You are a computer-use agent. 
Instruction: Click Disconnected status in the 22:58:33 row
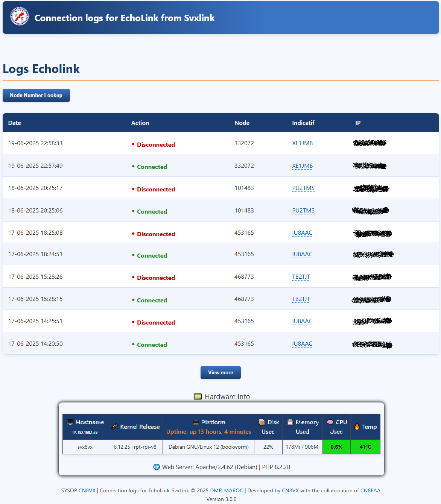(x=153, y=144)
